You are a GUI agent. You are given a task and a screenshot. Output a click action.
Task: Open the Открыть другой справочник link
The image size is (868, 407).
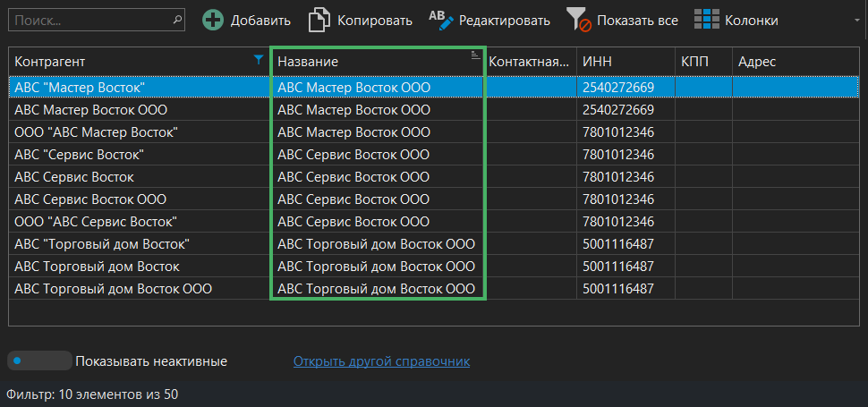381,361
